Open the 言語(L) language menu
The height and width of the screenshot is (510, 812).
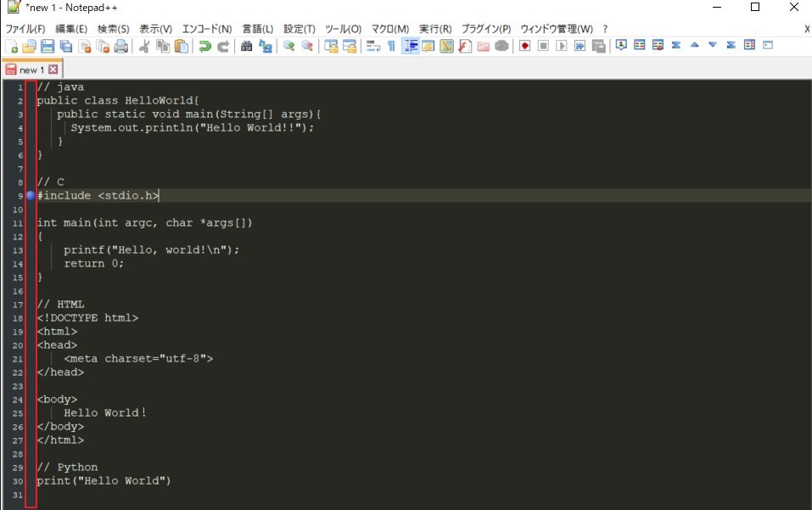tap(257, 29)
